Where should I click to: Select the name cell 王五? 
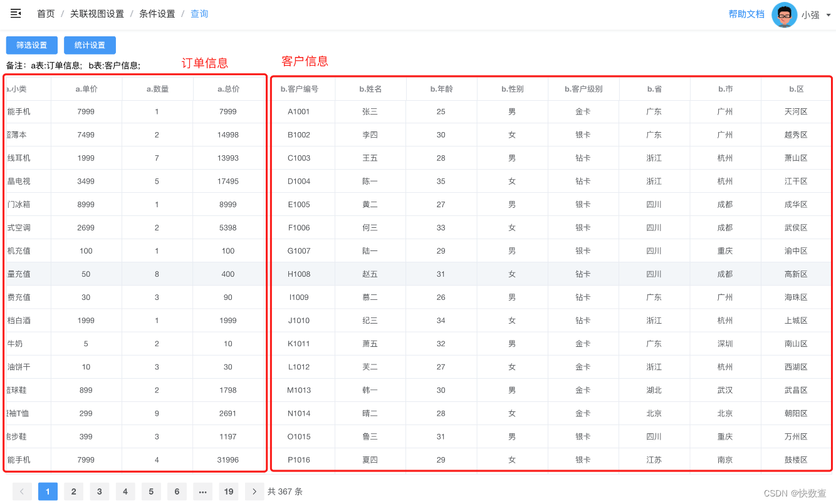(x=370, y=158)
